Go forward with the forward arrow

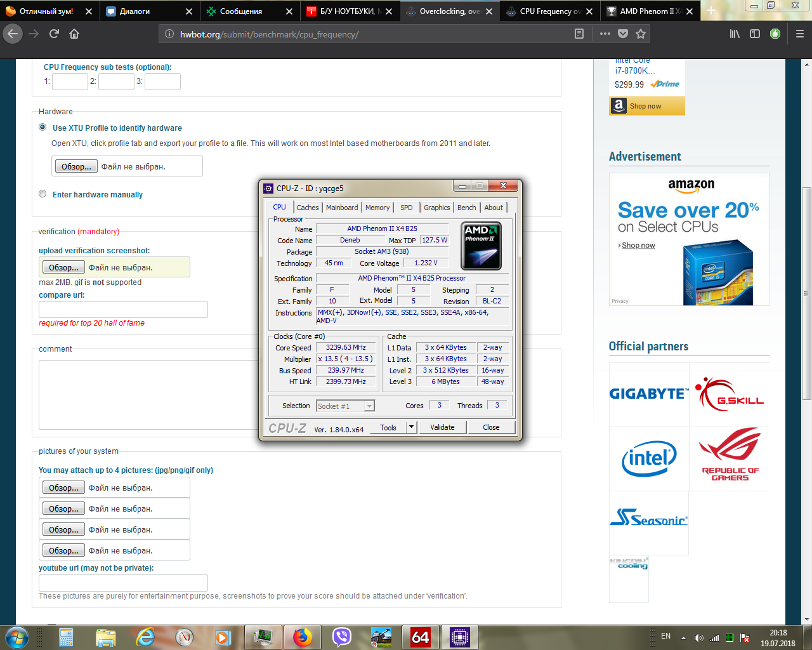click(34, 34)
